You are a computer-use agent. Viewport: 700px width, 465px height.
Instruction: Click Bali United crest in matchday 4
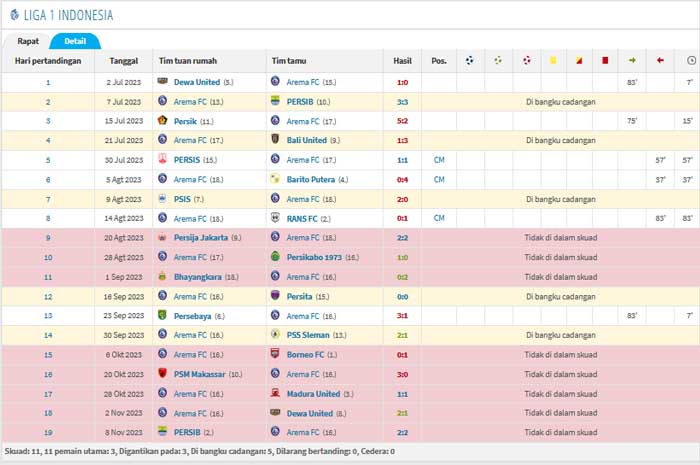point(275,139)
